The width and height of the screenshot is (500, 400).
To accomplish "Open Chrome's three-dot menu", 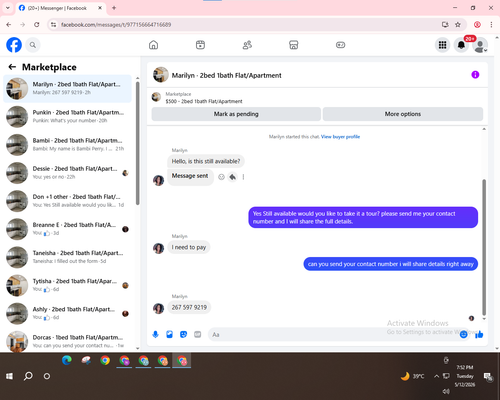I will click(x=491, y=24).
